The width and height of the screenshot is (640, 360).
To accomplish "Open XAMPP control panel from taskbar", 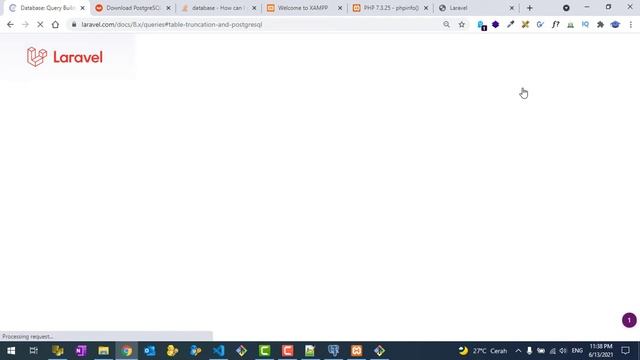I will point(356,351).
